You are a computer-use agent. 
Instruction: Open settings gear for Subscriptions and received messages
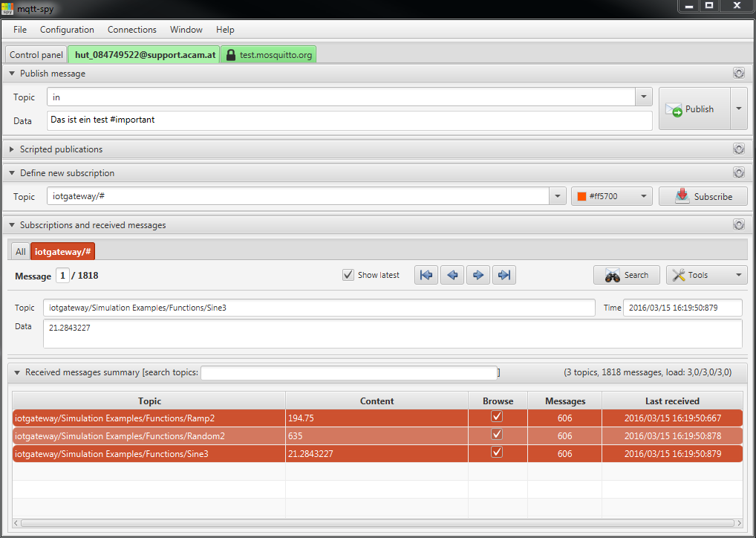tap(739, 225)
